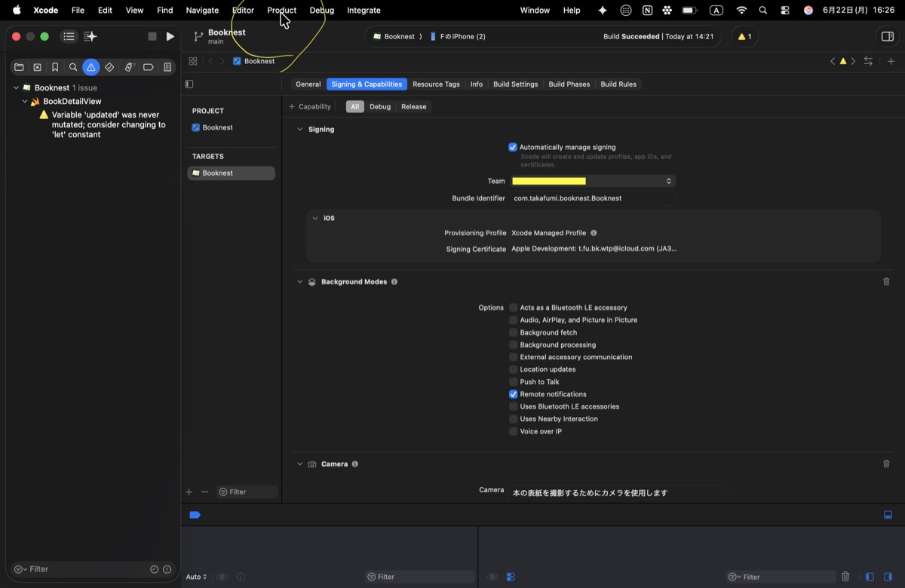The height and width of the screenshot is (588, 905).
Task: Open the Bookmark navigator
Action: point(55,67)
